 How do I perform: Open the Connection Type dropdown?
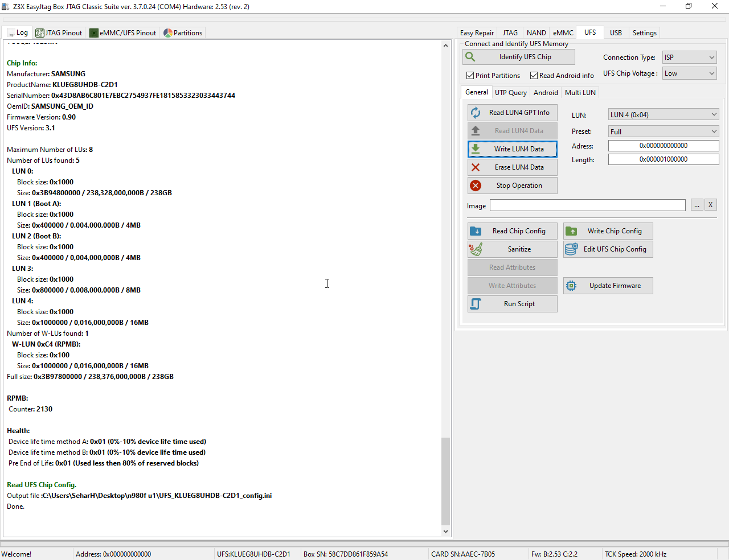689,57
